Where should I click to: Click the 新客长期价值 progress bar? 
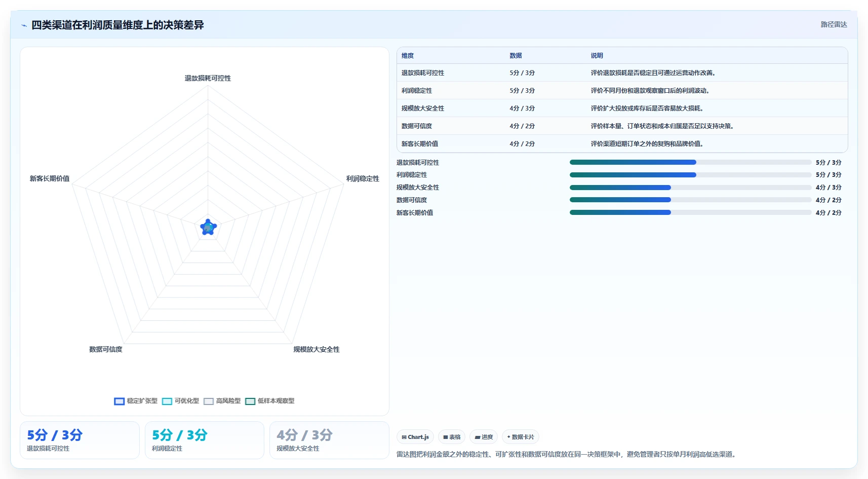point(690,212)
